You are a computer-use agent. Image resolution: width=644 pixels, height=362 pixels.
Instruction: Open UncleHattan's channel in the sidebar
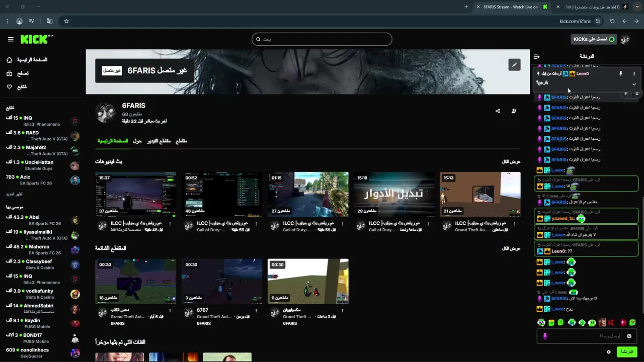pos(43,165)
